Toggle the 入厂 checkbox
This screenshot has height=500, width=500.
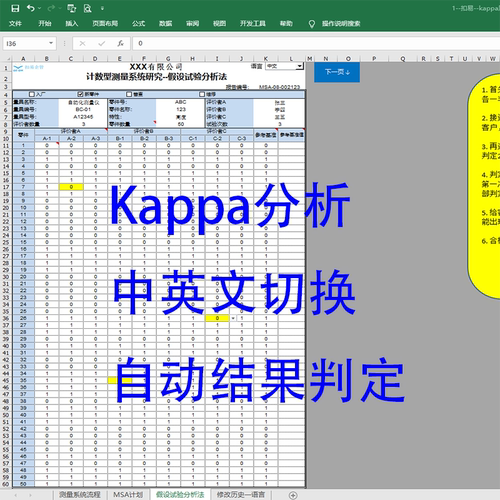pos(32,94)
